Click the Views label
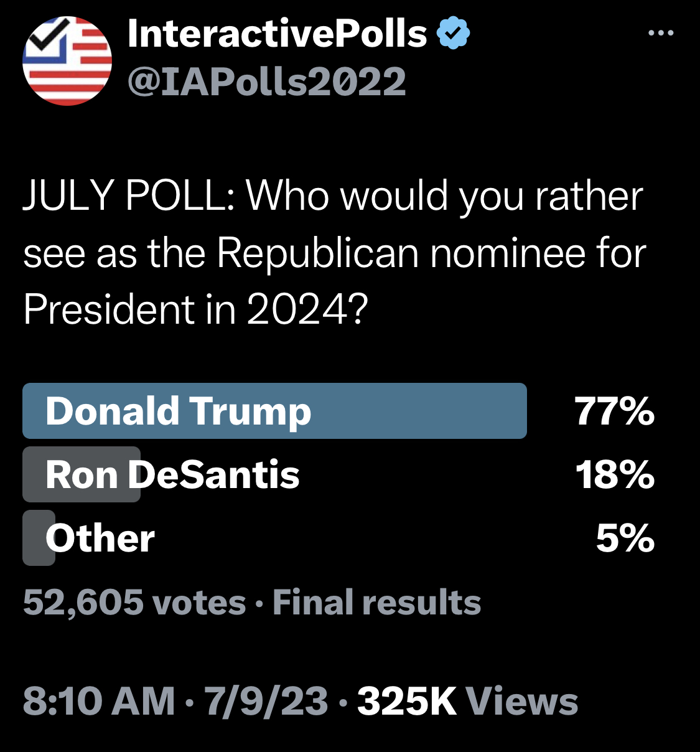The width and height of the screenshot is (700, 752). pos(523,702)
